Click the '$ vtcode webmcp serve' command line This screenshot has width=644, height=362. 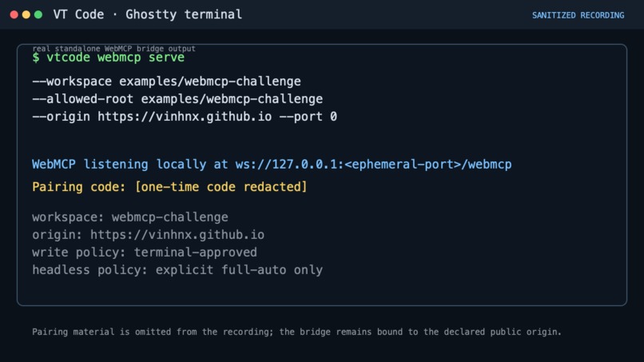(109, 57)
